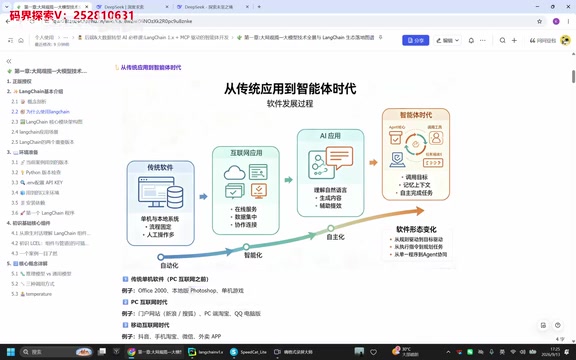The image size is (576, 360).
Task: Click the document icon button at bottom right
Action: [543, 325]
